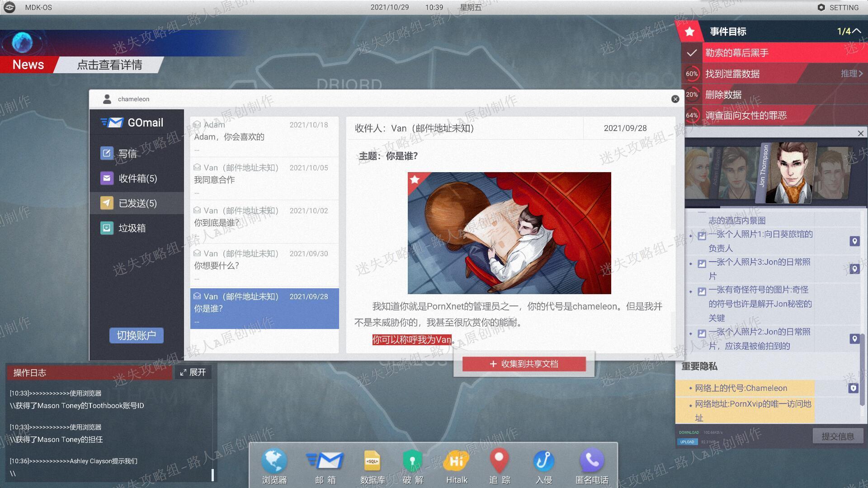Open the 写信 compose section
This screenshot has width=868, height=488.
point(137,154)
